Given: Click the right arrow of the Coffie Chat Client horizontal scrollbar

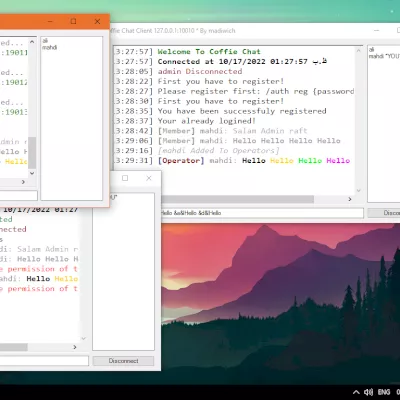Looking at the screenshot, I should click(x=350, y=199).
